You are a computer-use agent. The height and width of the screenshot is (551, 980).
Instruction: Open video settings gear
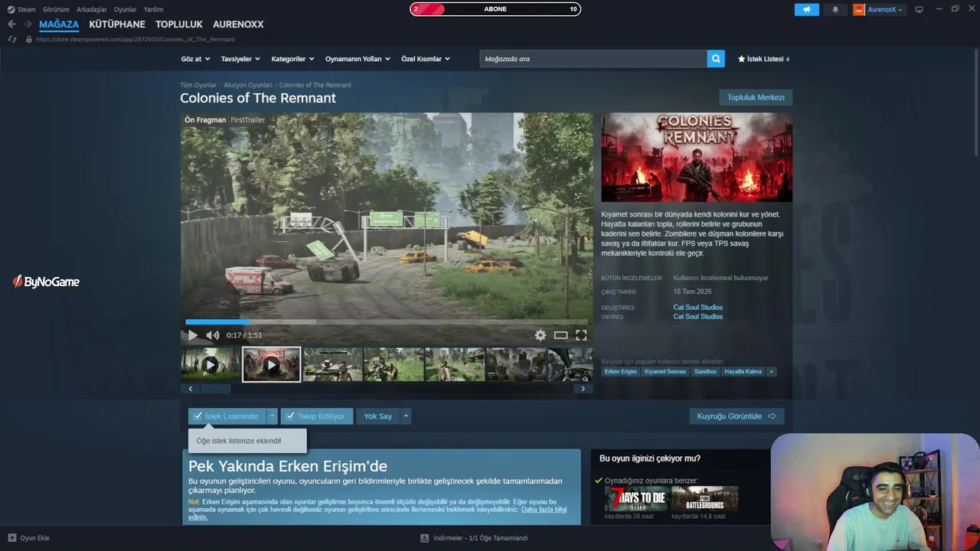tap(541, 335)
